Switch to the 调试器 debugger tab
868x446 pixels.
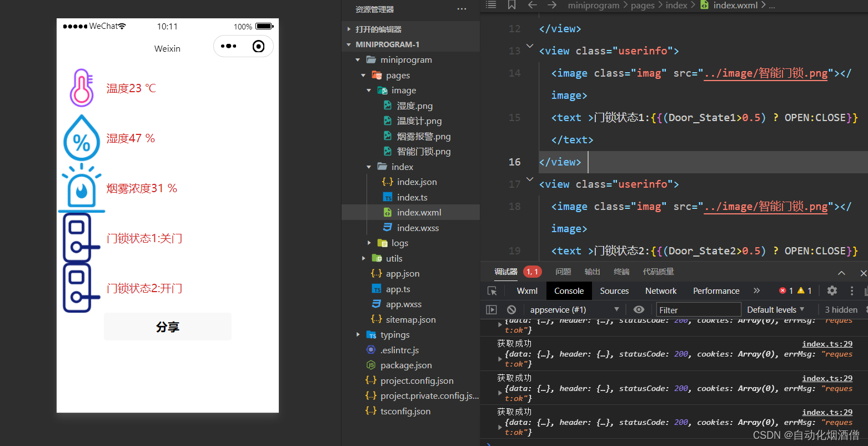coord(506,272)
